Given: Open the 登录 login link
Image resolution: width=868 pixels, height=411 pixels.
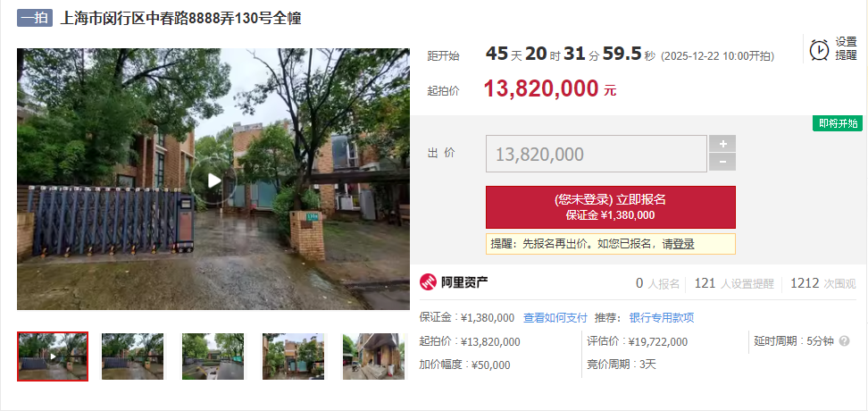Looking at the screenshot, I should 683,244.
